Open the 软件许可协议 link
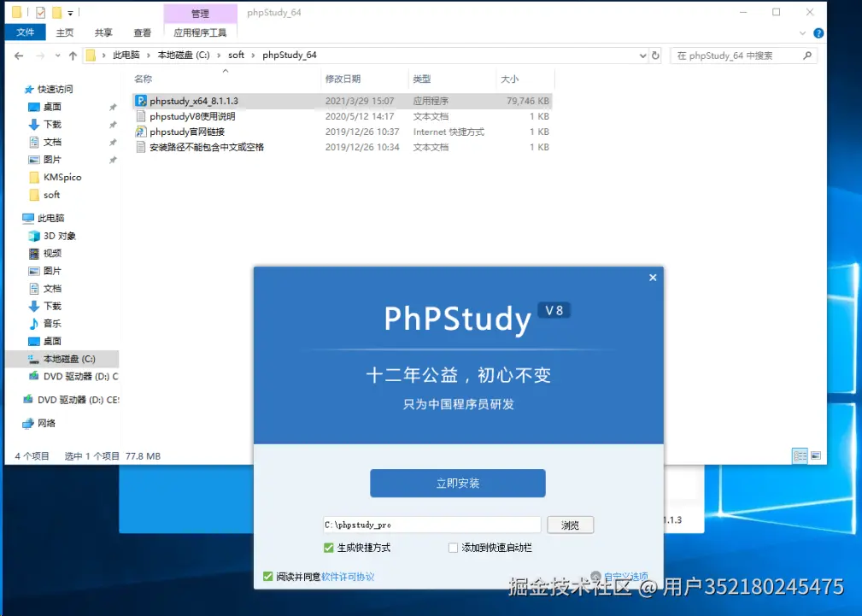This screenshot has width=862, height=616. (348, 577)
